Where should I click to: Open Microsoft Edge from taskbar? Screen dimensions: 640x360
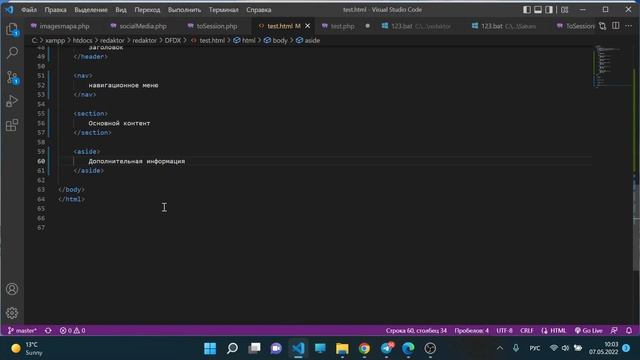tap(408, 348)
